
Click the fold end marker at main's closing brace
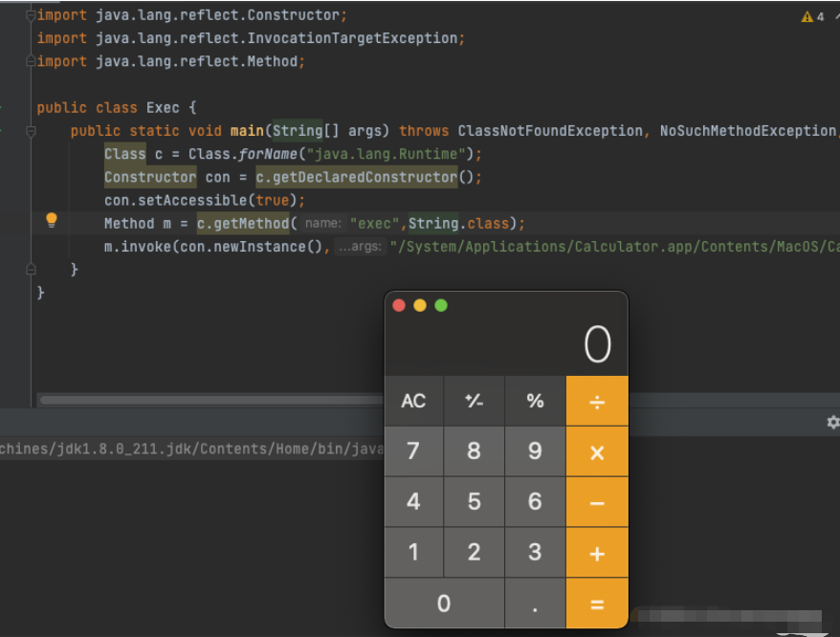pos(31,269)
